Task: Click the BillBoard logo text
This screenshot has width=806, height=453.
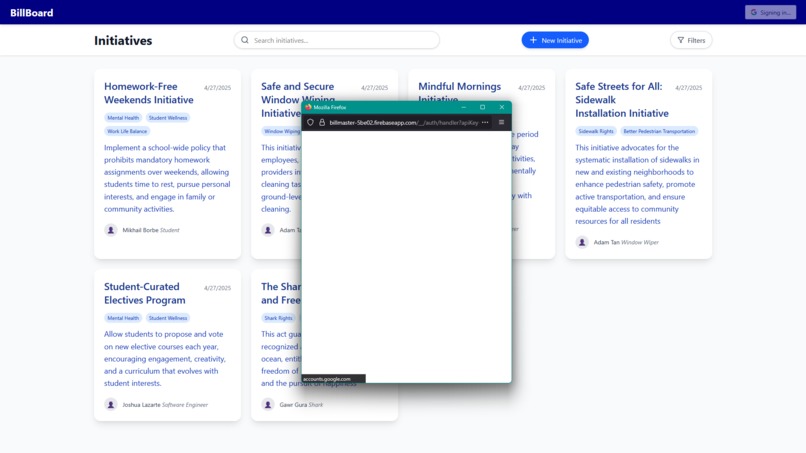Action: (x=31, y=12)
